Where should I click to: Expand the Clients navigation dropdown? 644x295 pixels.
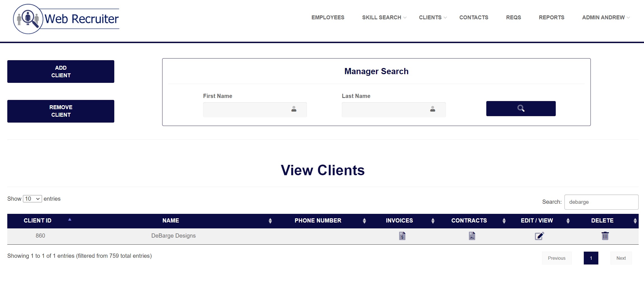coord(433,17)
